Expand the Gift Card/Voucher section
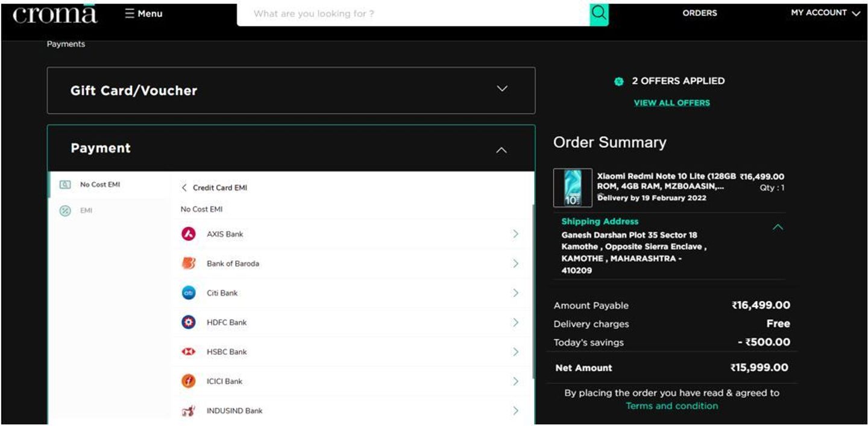868x426 pixels. [502, 89]
